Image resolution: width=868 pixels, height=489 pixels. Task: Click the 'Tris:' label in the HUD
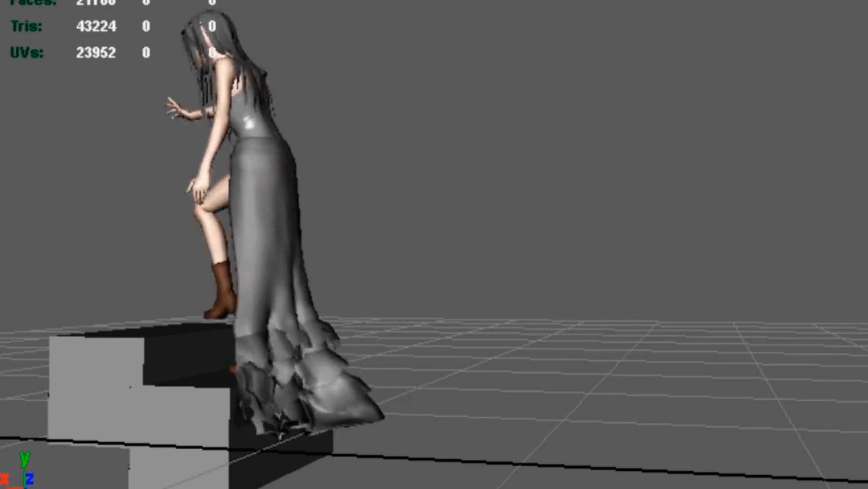(x=26, y=26)
